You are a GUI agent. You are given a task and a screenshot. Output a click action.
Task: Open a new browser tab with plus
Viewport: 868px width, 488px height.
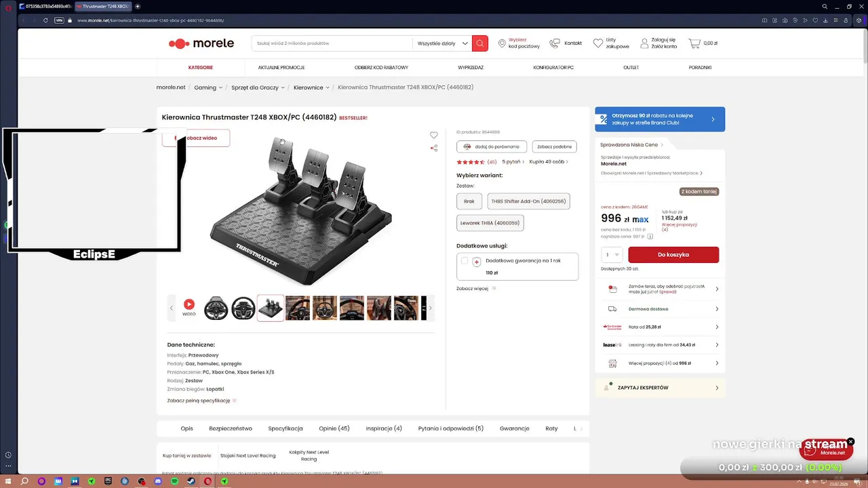tap(138, 6)
